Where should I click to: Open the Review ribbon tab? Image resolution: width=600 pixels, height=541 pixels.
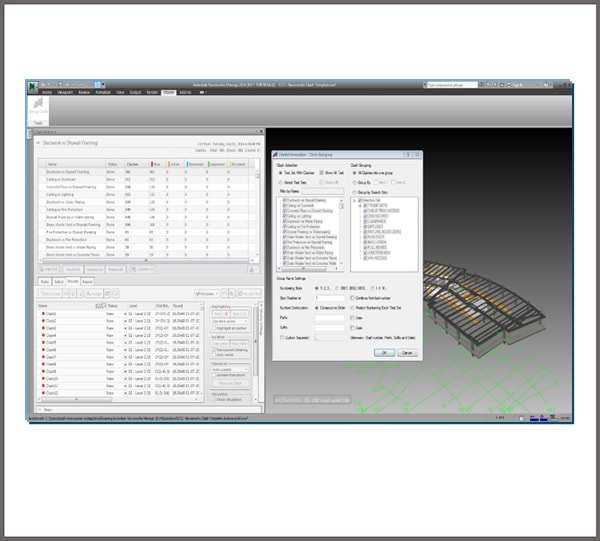point(84,93)
